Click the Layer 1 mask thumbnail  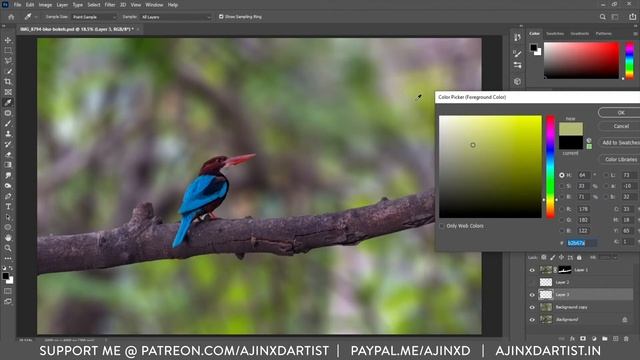coord(564,270)
